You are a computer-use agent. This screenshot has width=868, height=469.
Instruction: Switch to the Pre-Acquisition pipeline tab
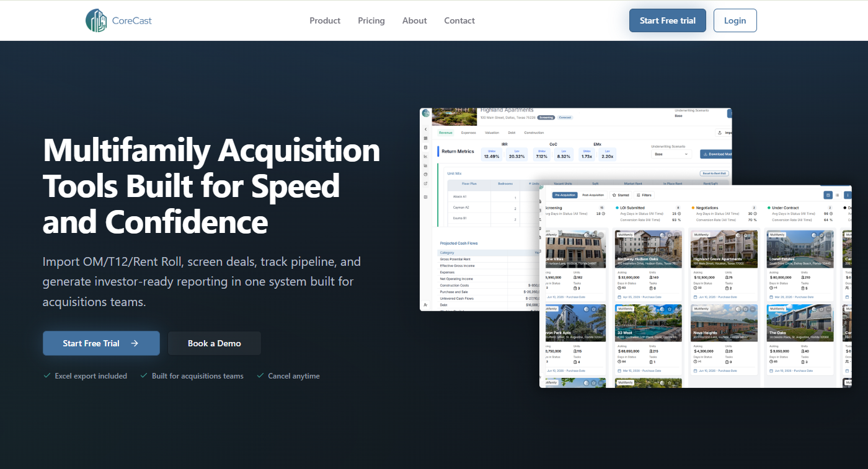[565, 195]
